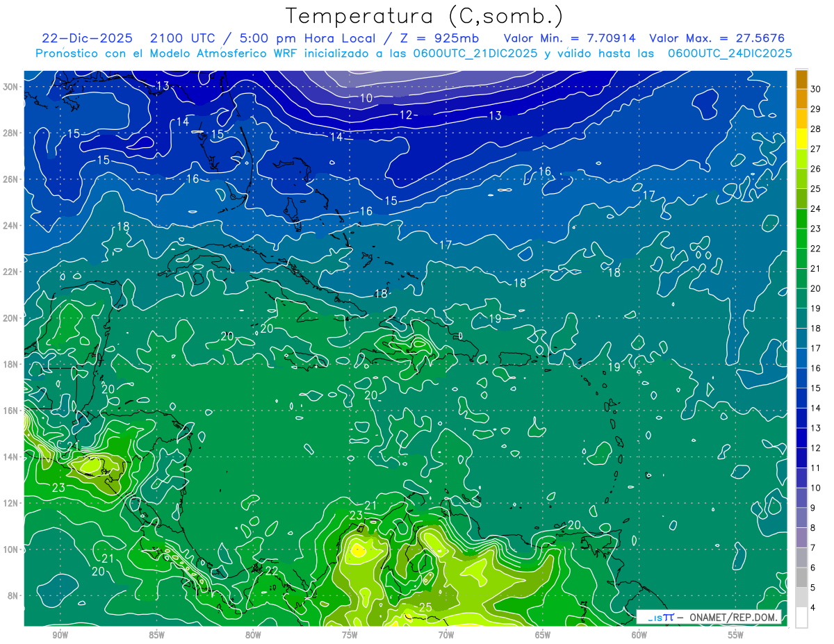834x644 pixels.
Task: Click the '12' contour label on map
Action: coord(407,115)
